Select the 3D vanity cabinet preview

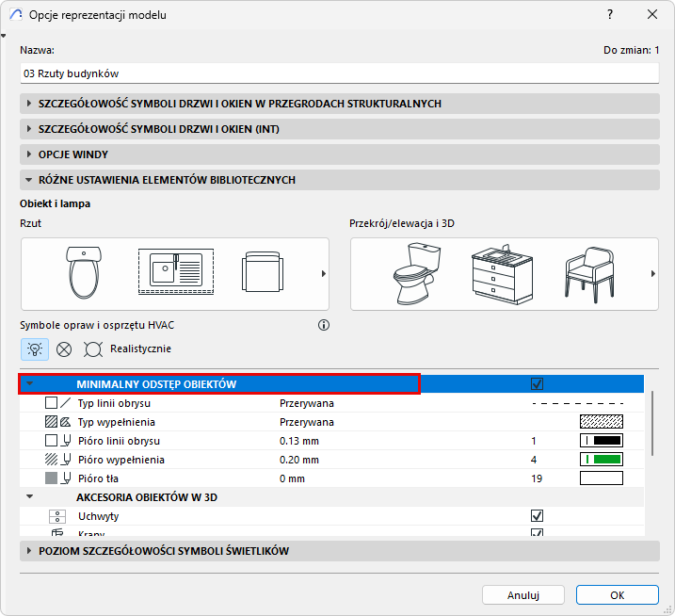tap(502, 274)
